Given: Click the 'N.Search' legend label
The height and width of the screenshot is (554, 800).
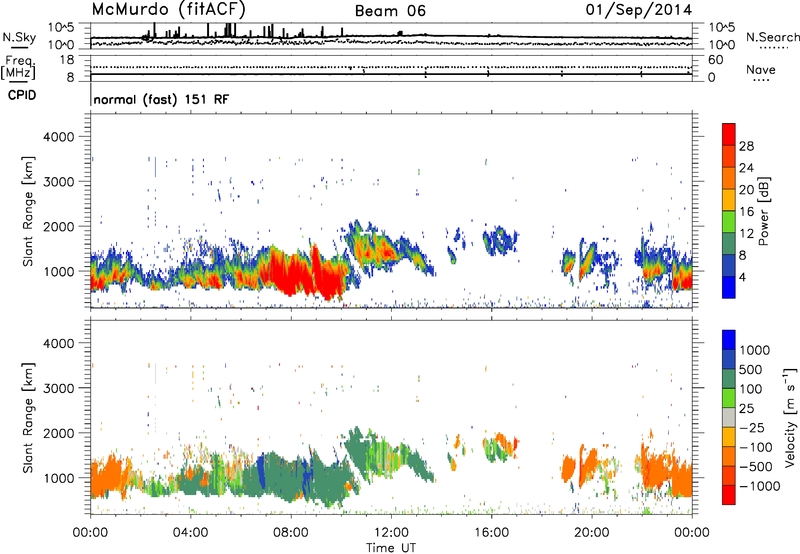Looking at the screenshot, I should pyautogui.click(x=772, y=37).
